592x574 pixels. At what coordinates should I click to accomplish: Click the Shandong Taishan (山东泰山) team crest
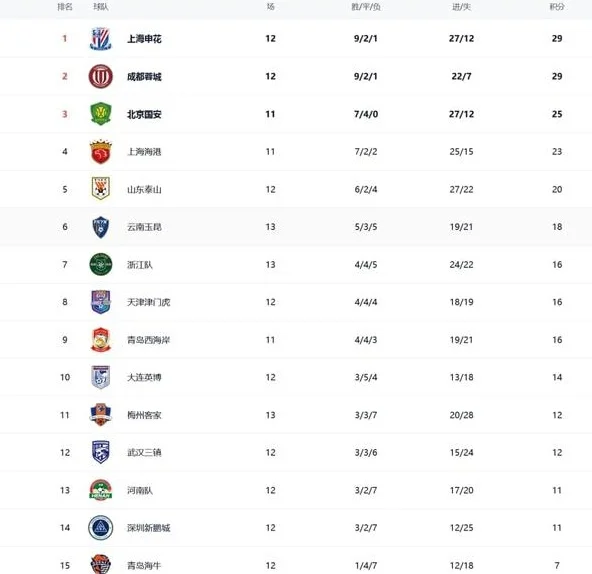click(100, 188)
